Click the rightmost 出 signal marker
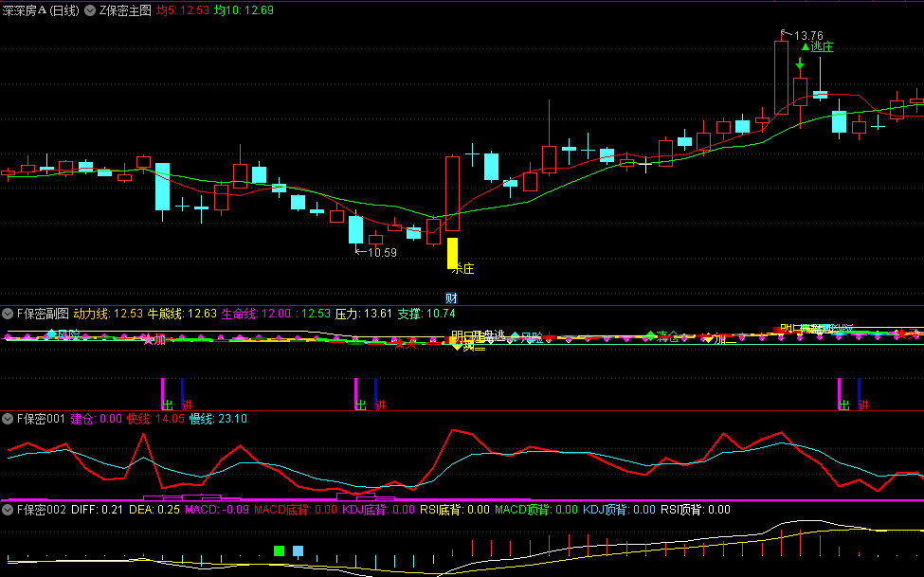Image resolution: width=924 pixels, height=577 pixels. tap(843, 405)
